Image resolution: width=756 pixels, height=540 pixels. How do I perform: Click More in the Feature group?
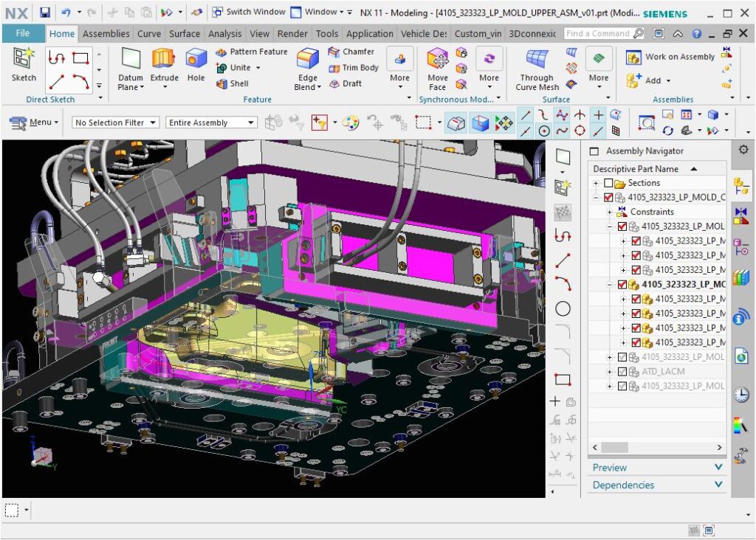[x=399, y=68]
